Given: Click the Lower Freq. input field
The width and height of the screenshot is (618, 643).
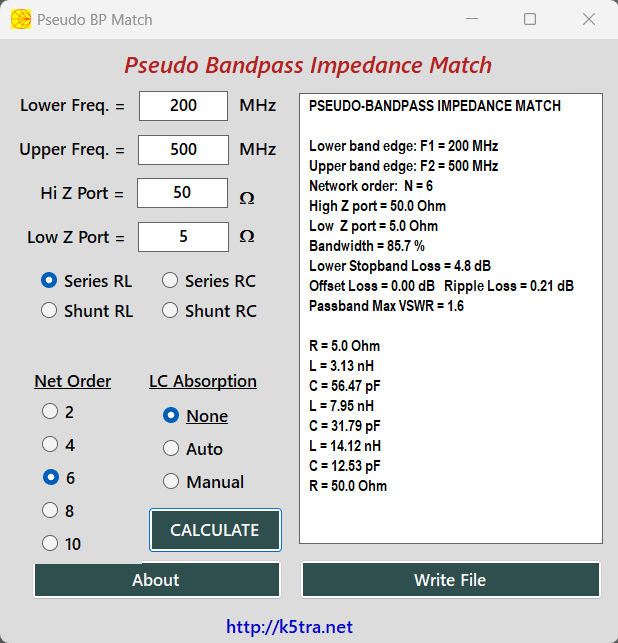Looking at the screenshot, I should coord(183,105).
